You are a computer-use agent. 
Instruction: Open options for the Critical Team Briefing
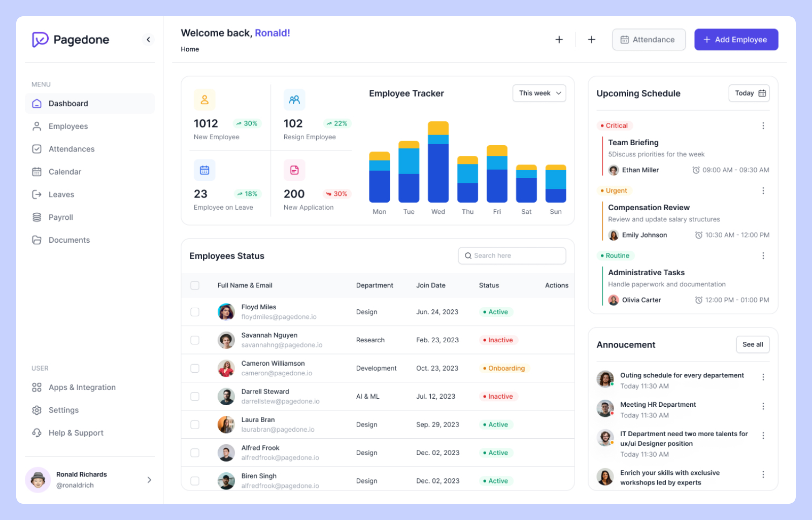pos(763,126)
